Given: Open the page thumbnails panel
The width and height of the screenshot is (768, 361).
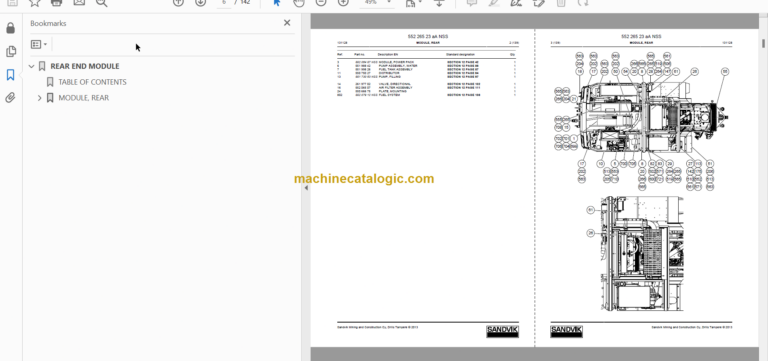Looking at the screenshot, I should (x=10, y=51).
